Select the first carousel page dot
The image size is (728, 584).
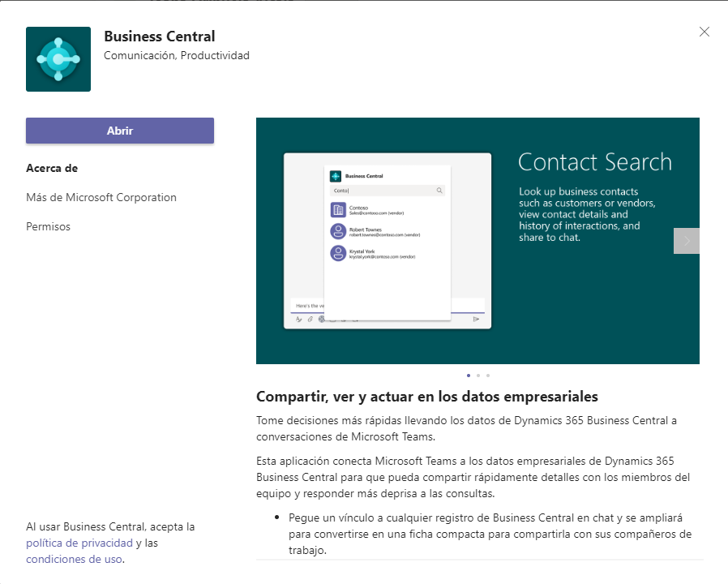click(469, 376)
